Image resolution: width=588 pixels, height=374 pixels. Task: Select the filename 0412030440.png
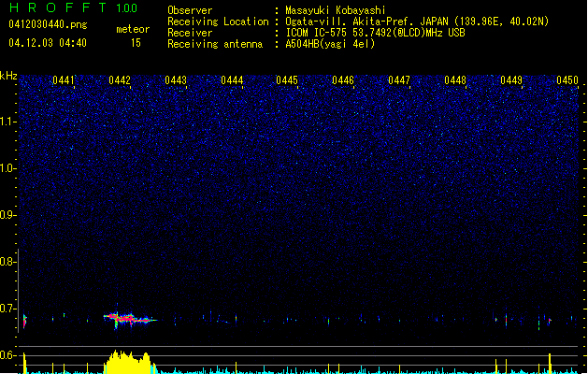(x=39, y=25)
